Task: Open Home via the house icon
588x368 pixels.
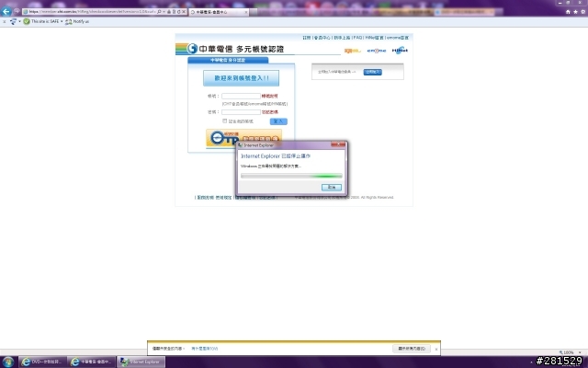Action: pos(568,12)
